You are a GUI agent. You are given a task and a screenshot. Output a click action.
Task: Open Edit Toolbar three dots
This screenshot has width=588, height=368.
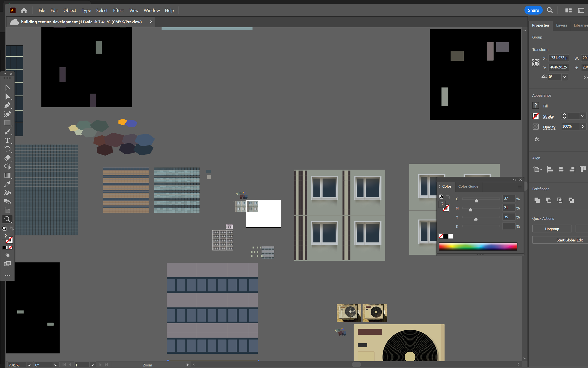pyautogui.click(x=7, y=276)
